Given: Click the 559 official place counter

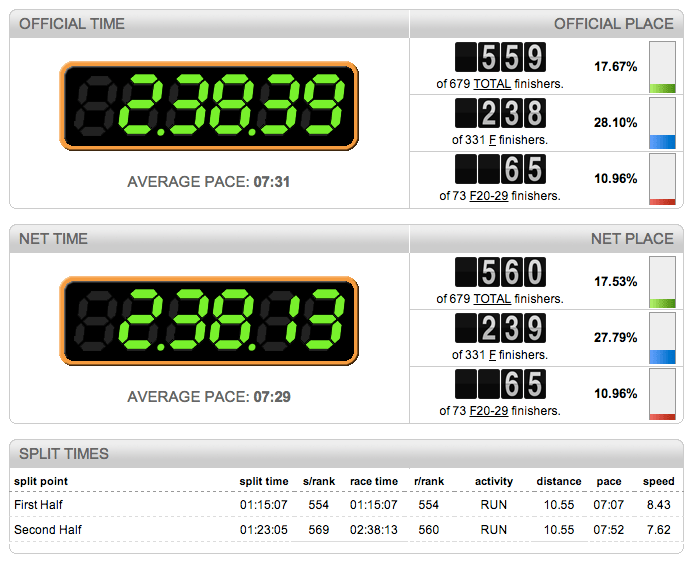Looking at the screenshot, I should coord(500,57).
